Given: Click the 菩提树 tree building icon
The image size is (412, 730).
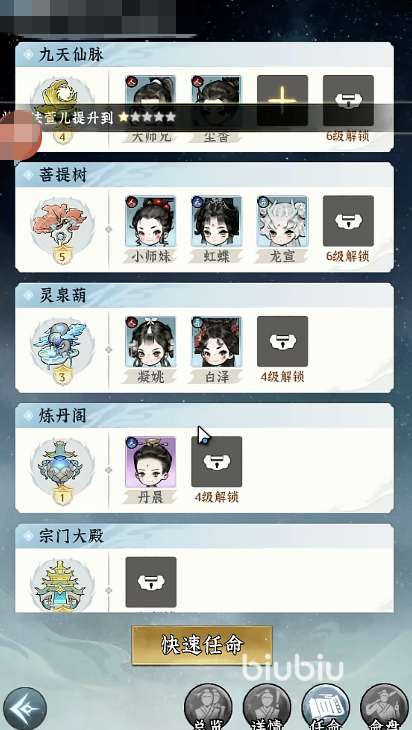Looking at the screenshot, I should [62, 229].
